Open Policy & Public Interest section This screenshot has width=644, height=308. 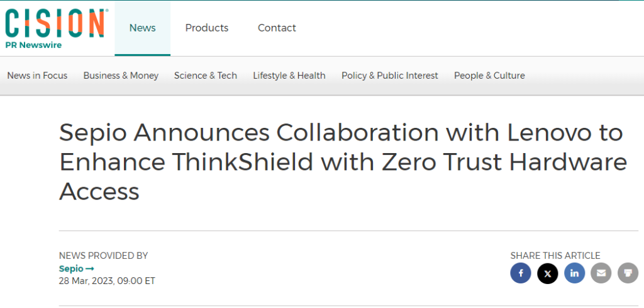390,76
